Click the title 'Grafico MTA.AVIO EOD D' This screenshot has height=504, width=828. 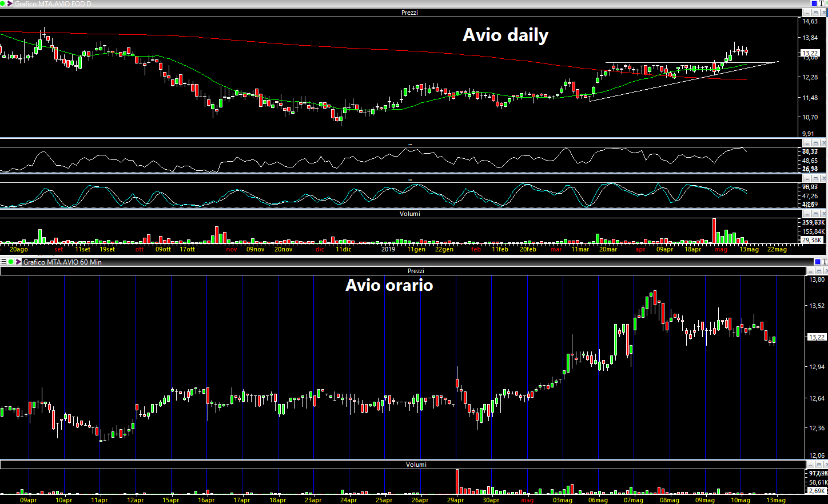(x=53, y=4)
